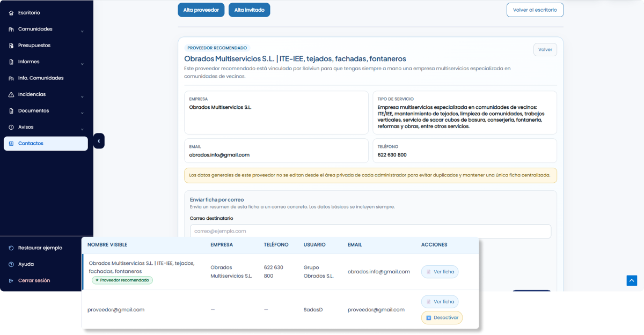Click the NOMBRE VISIBLE column header
This screenshot has height=335, width=644.
[107, 244]
